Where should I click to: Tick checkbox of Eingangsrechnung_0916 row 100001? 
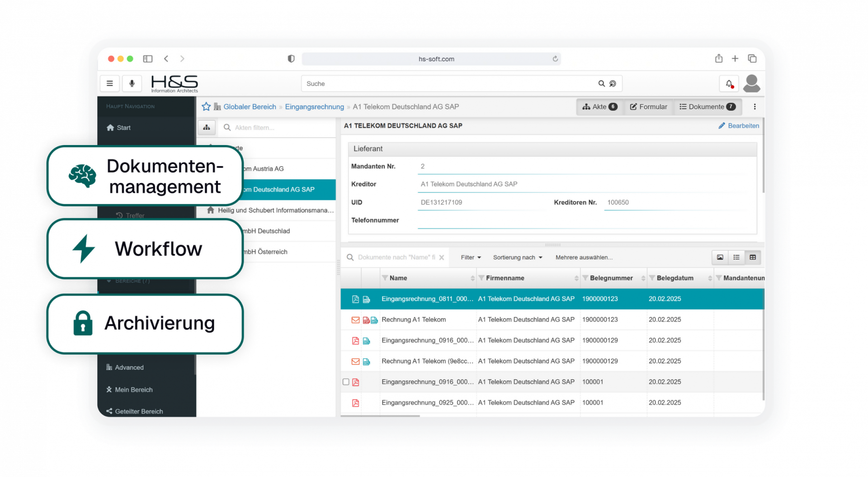click(346, 382)
